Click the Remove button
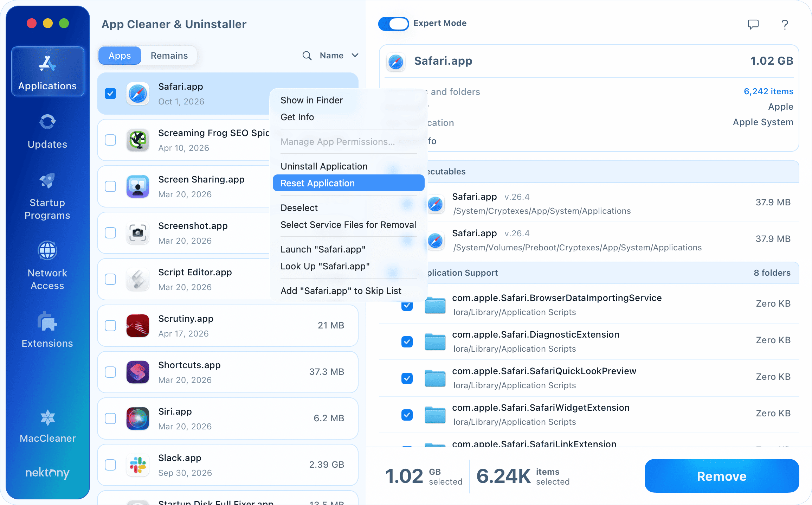 722,476
